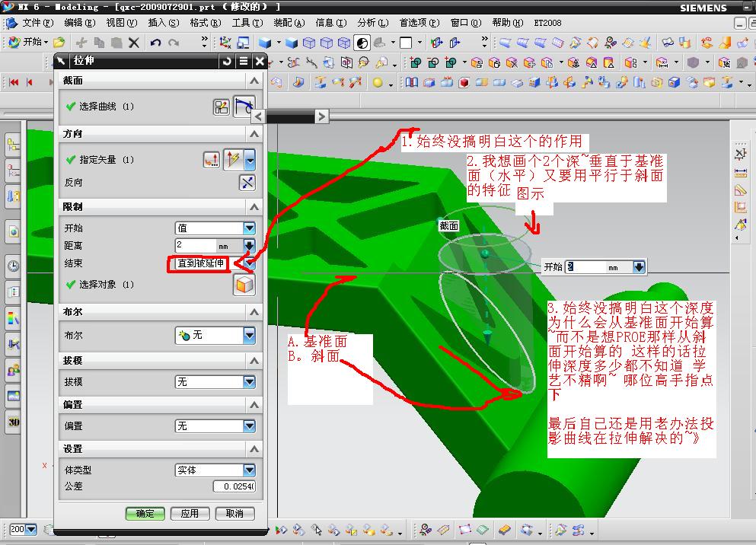Click the select object body cube icon
Viewport: 756px width, 545px height.
click(244, 285)
